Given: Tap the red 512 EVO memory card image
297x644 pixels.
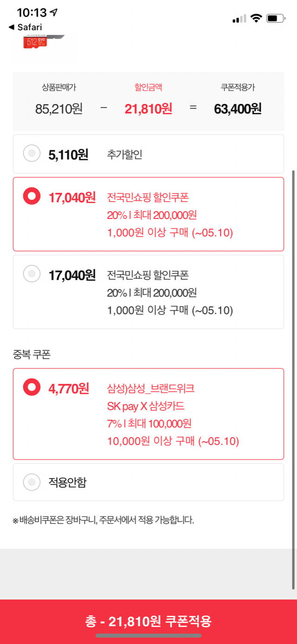Looking at the screenshot, I should pyautogui.click(x=38, y=41).
